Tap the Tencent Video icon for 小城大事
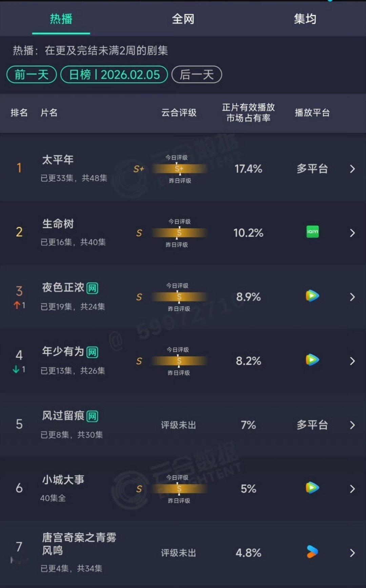Image resolution: width=366 pixels, height=588 pixels. [312, 488]
